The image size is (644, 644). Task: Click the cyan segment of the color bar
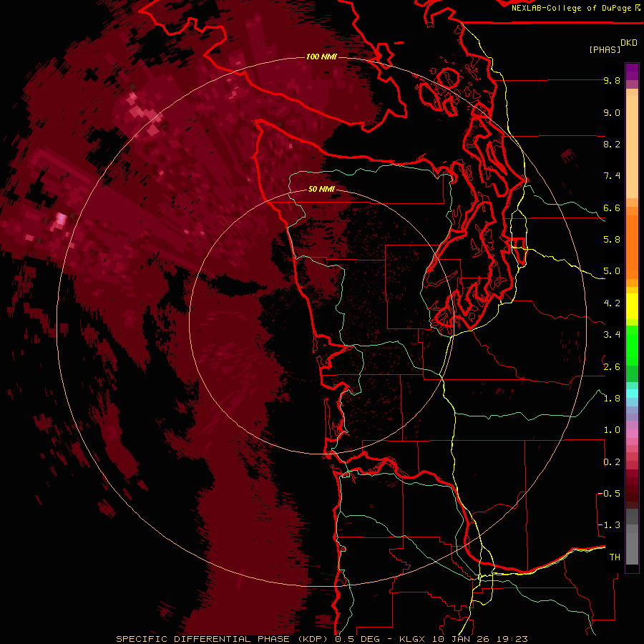pos(632,394)
